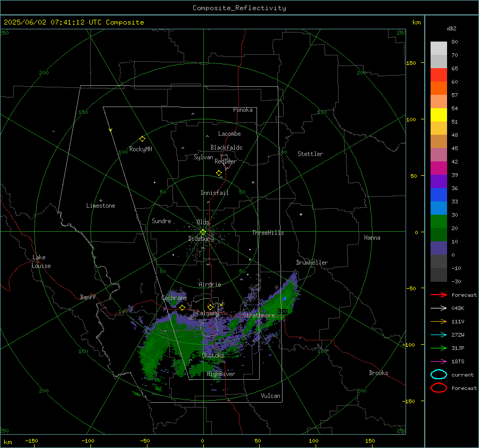Click the green 31JP arrow icon

[x=439, y=348]
